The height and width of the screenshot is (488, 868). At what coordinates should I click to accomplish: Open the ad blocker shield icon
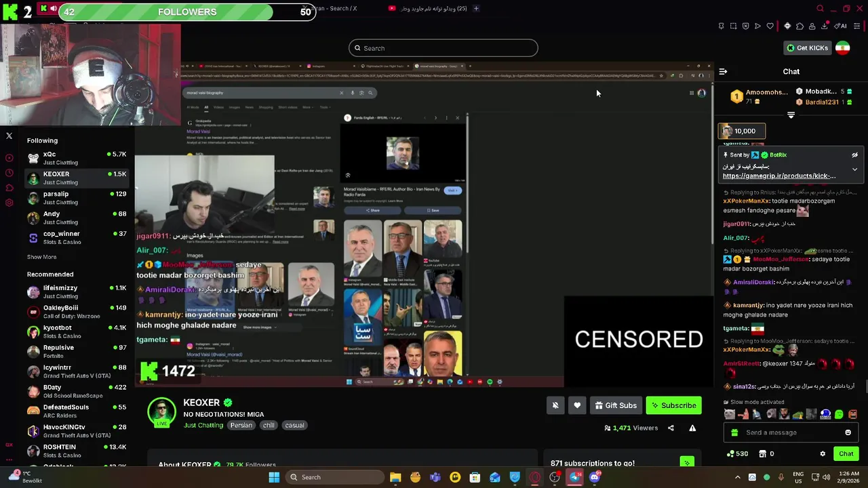pos(745,26)
